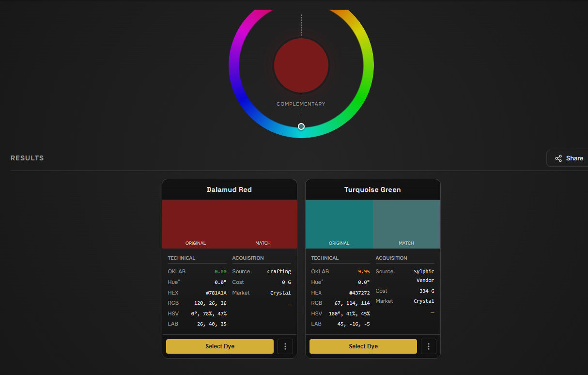Screen dimensions: 588x375
Task: Select Dye on the Dalamud Red card
Action: 220,346
